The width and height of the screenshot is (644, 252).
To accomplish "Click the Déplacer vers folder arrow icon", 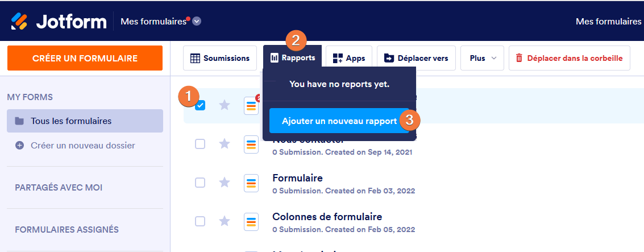I will click(x=389, y=58).
